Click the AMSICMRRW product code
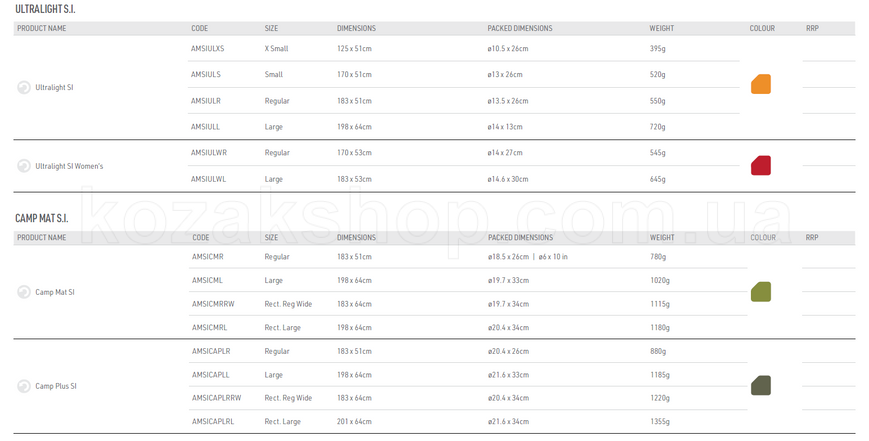Screen dimensions: 869x441 pos(213,304)
